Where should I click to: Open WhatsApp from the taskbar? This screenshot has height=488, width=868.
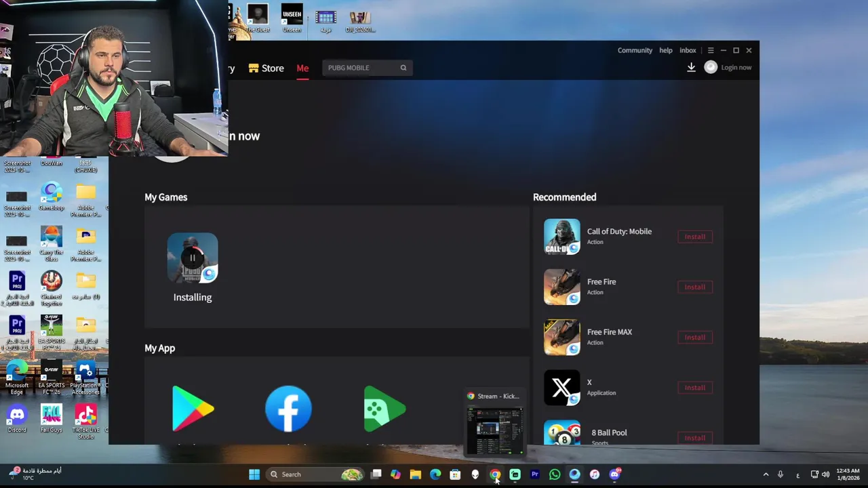click(x=555, y=474)
